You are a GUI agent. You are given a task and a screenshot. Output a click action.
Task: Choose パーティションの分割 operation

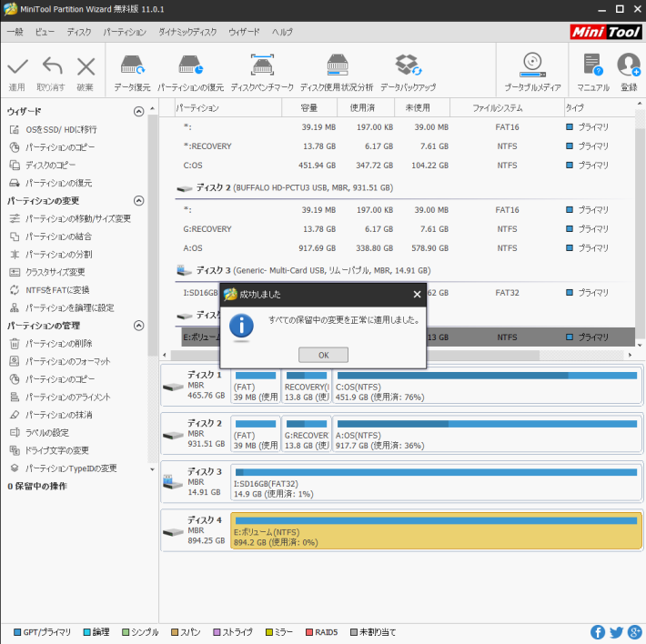(x=50, y=255)
